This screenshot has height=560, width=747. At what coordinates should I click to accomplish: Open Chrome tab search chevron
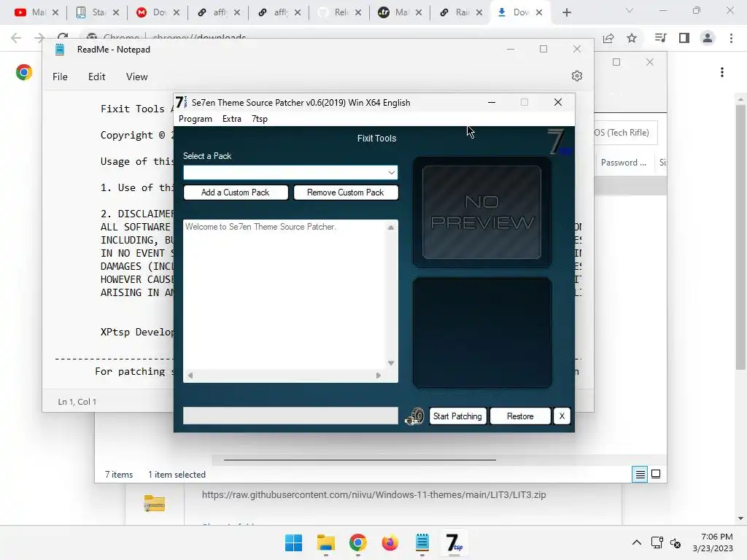(630, 10)
